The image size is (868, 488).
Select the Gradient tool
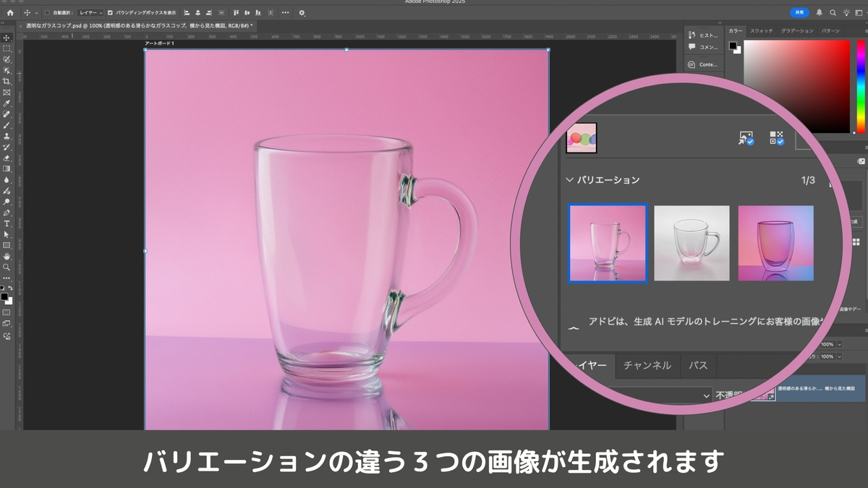click(7, 168)
